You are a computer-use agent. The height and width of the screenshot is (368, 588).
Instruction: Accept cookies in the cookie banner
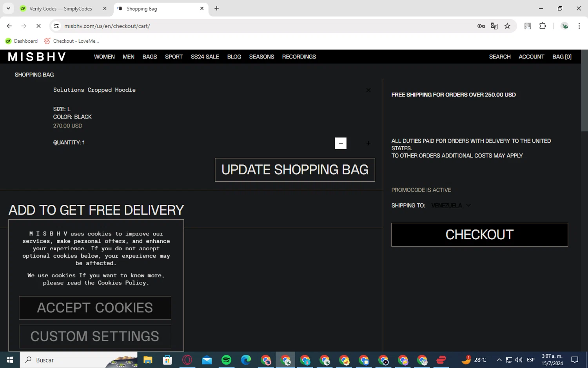point(95,308)
